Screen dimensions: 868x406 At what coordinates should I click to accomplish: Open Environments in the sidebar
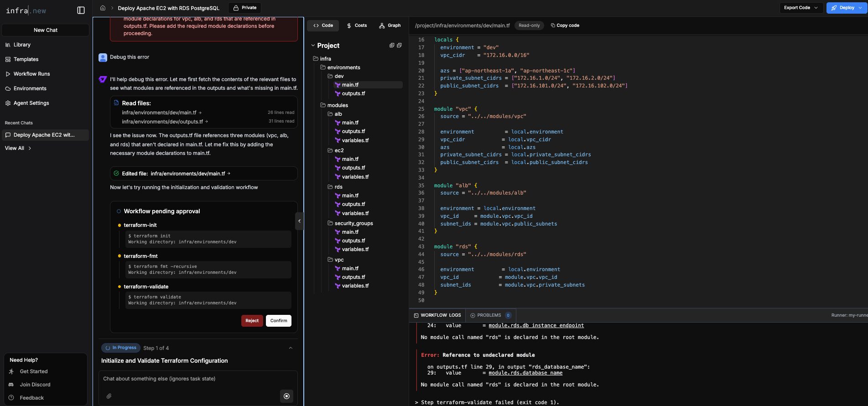(x=30, y=88)
